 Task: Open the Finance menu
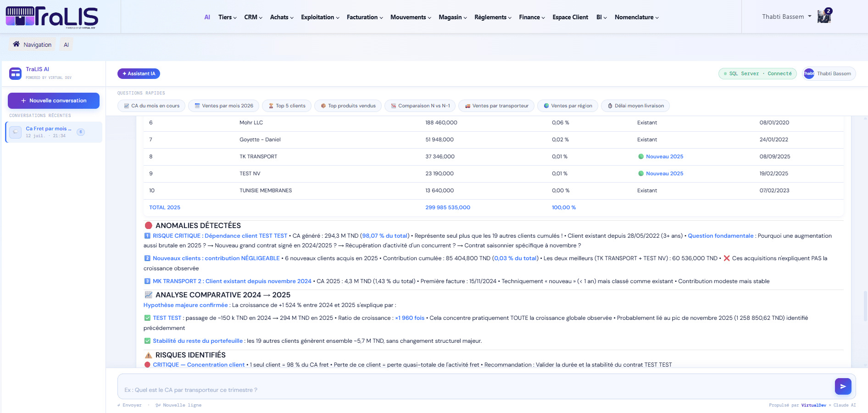[x=532, y=17]
